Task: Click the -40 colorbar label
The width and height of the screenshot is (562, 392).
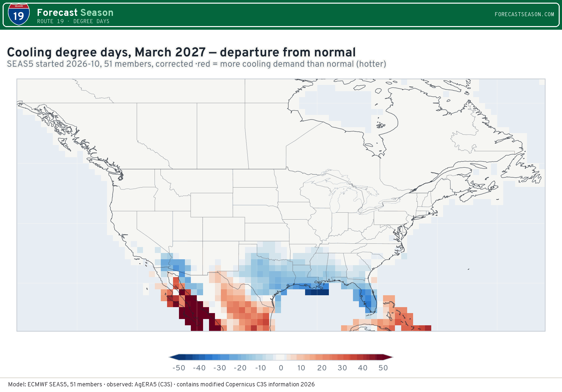Action: coord(199,368)
